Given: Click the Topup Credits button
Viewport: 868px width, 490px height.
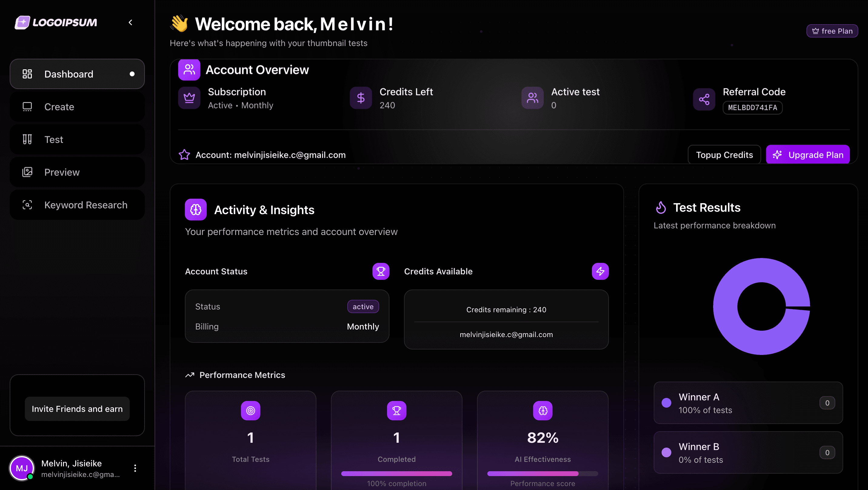Looking at the screenshot, I should click(x=724, y=154).
